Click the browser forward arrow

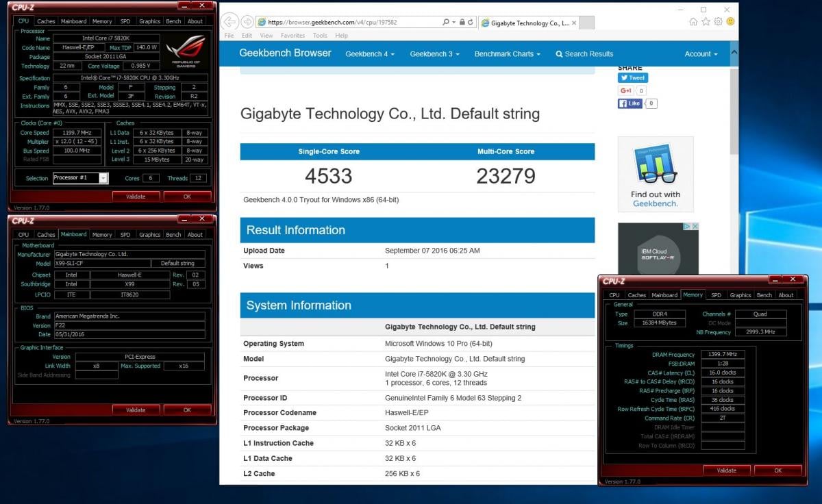point(247,22)
